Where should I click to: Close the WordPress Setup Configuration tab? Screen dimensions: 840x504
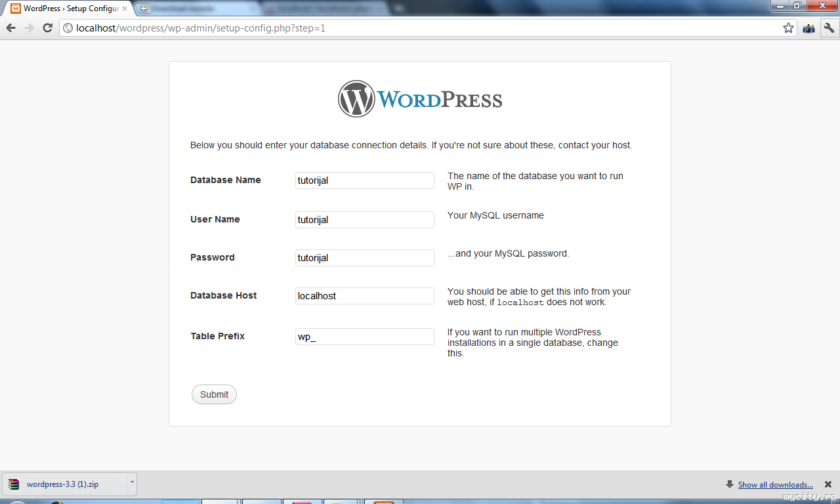pos(125,9)
